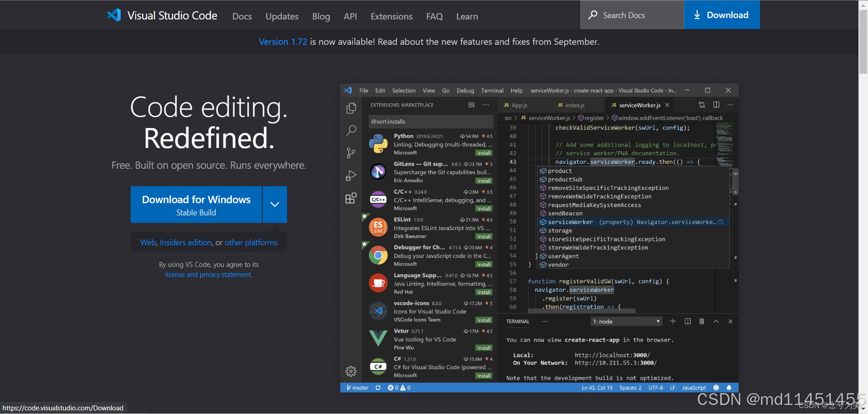The width and height of the screenshot is (868, 414).
Task: Open the 1: node terminal dropdown
Action: 627,322
